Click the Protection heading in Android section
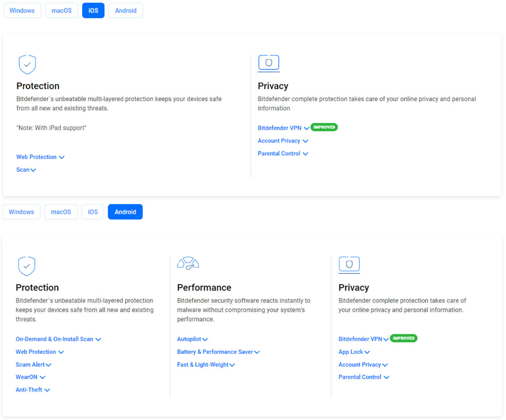The height and width of the screenshot is (420, 506). 37,288
